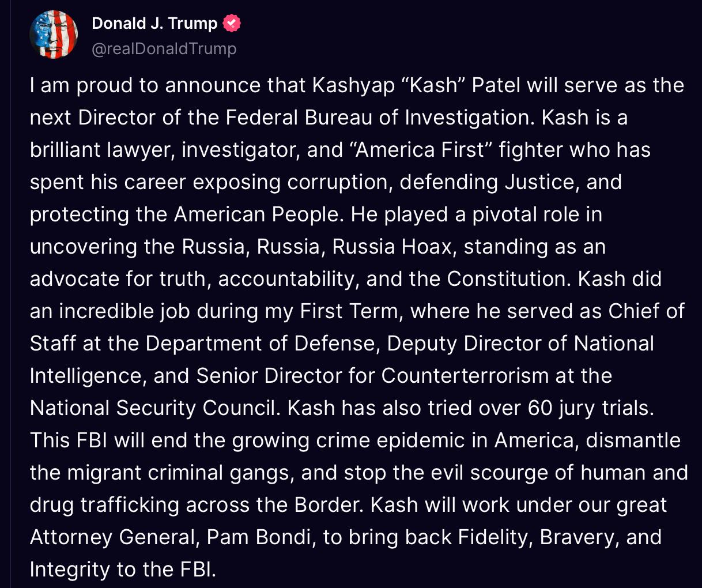Click the word "Kashyap" in the post
This screenshot has height=588, width=702.
coord(353,85)
